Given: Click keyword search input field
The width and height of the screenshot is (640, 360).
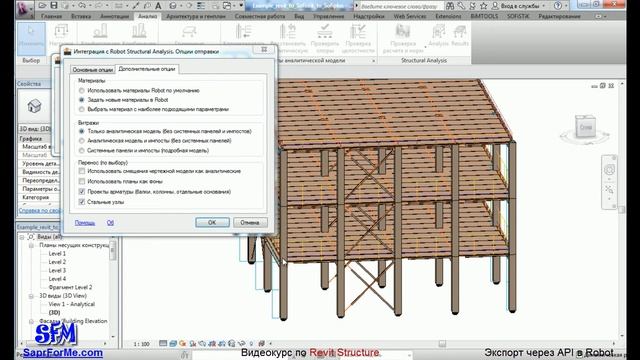Looking at the screenshot, I should (400, 6).
